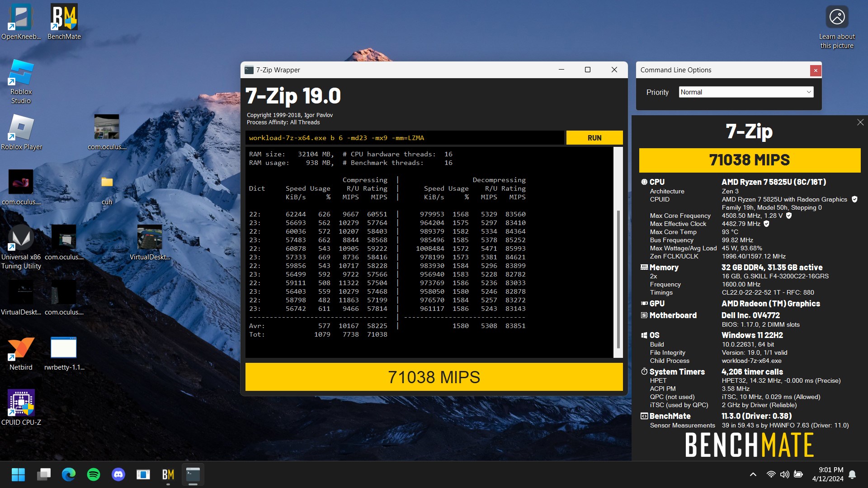868x488 pixels.
Task: Click the Motherboard section heading
Action: click(x=673, y=315)
